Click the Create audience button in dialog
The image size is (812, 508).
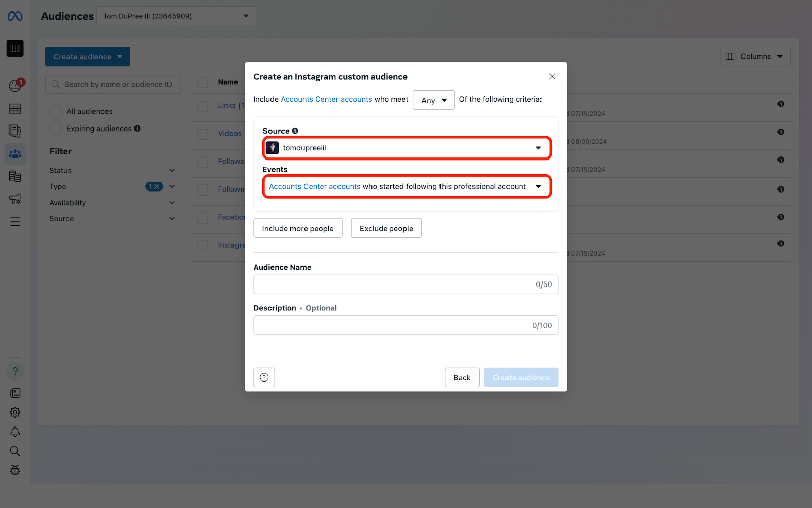(x=521, y=377)
